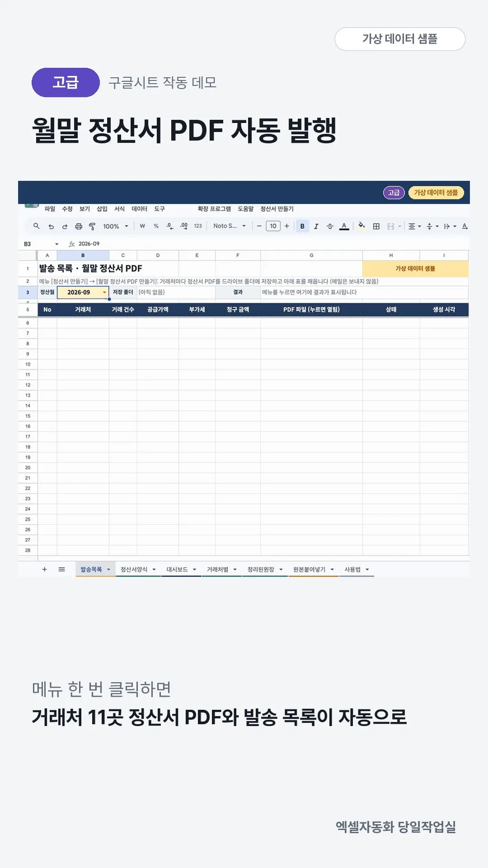Click the font size field showing 10
488x868 pixels.
[x=273, y=226]
